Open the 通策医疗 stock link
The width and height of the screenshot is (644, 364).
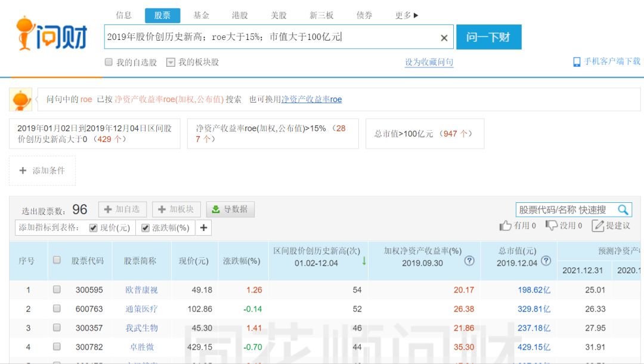click(142, 309)
